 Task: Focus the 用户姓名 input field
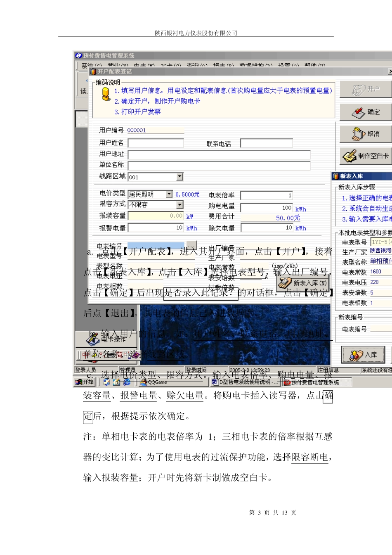(x=156, y=143)
